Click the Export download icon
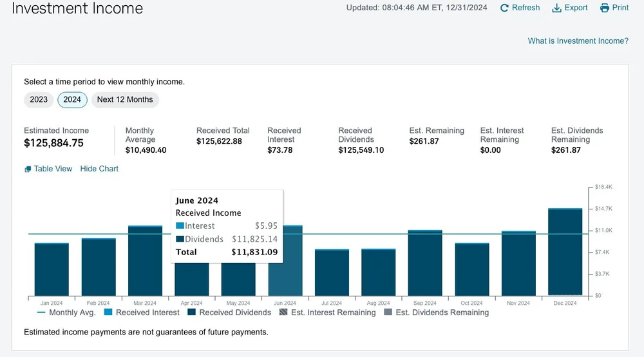This screenshot has width=644, height=357. [x=556, y=8]
